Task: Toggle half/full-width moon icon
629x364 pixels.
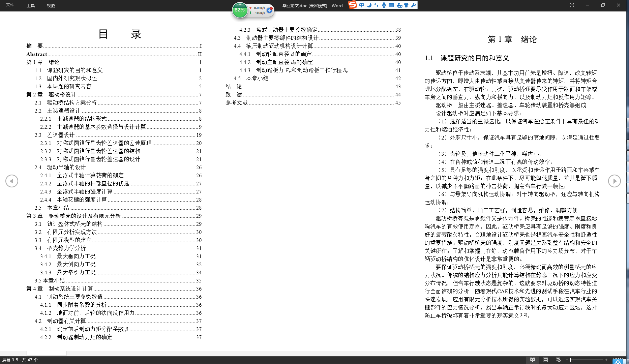Action: (369, 5)
